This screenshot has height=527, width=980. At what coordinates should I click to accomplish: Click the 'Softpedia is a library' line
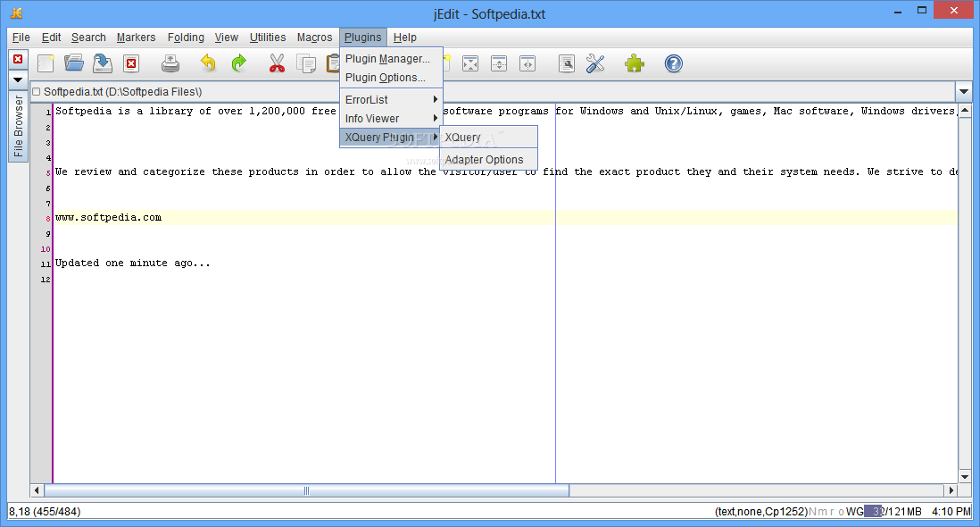506,112
